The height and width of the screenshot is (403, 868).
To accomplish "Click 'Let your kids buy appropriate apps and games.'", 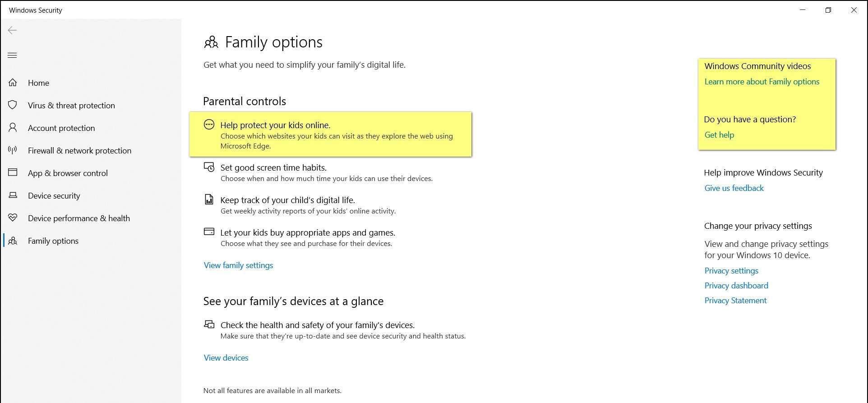I will pos(308,233).
